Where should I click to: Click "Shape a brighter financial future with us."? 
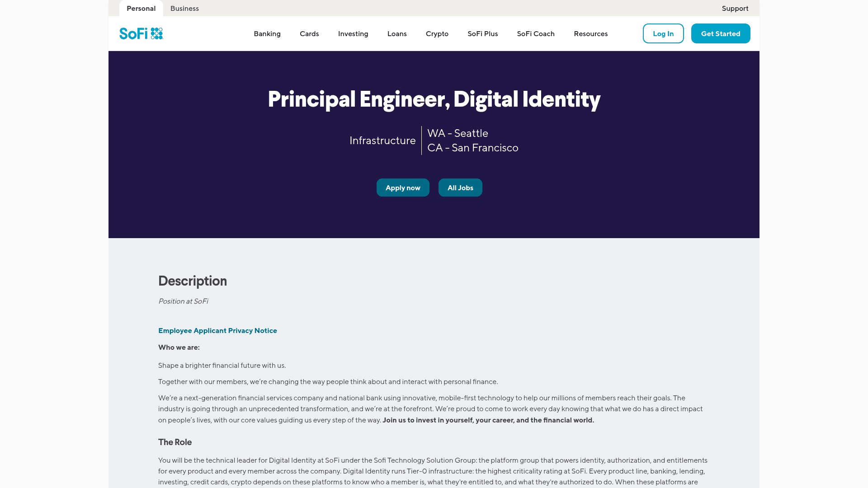point(222,365)
